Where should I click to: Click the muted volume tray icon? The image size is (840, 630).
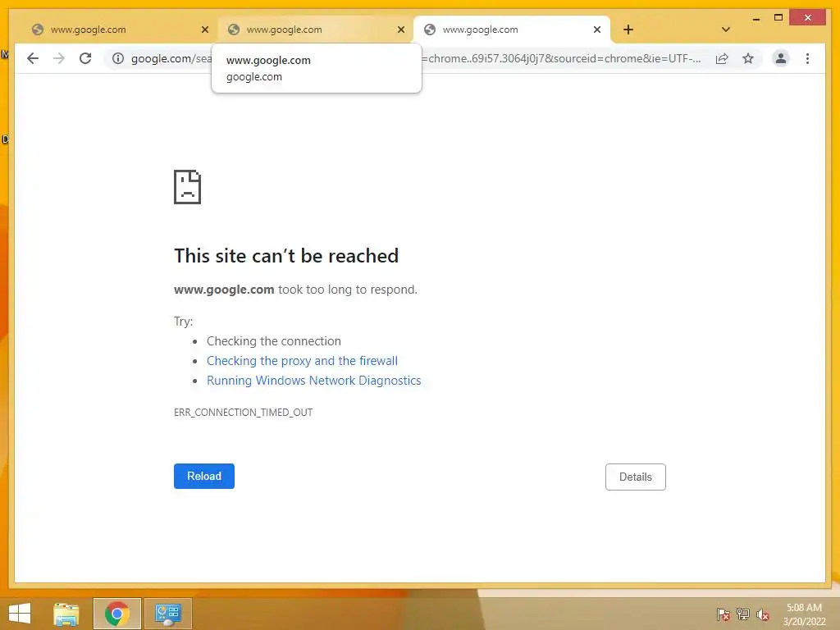[x=763, y=614]
